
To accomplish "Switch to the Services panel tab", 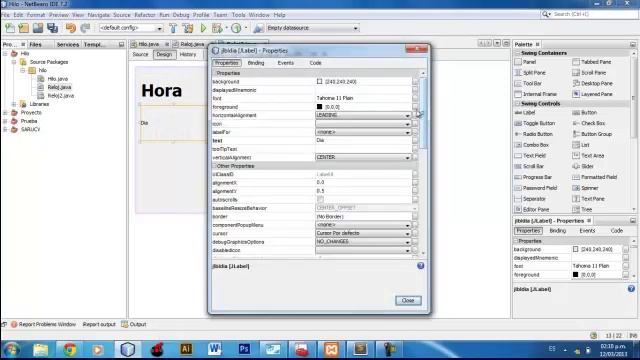I will click(x=68, y=44).
